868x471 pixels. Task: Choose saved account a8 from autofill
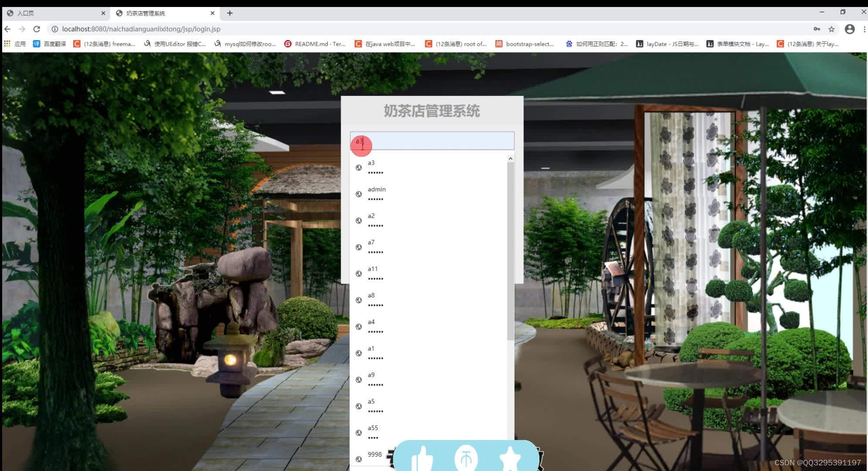coord(428,300)
